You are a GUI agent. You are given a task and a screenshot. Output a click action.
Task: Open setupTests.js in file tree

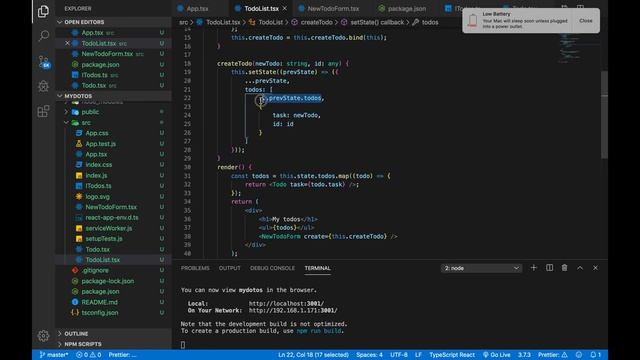104,239
